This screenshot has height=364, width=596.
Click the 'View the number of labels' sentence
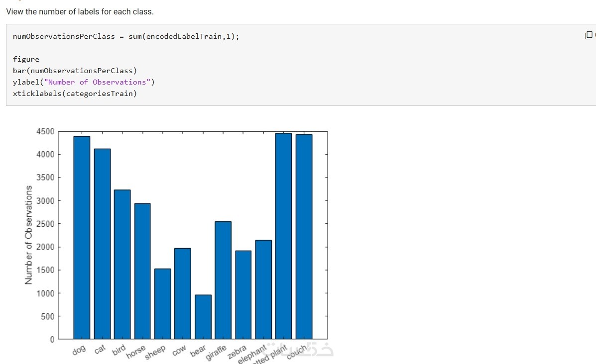[x=80, y=11]
